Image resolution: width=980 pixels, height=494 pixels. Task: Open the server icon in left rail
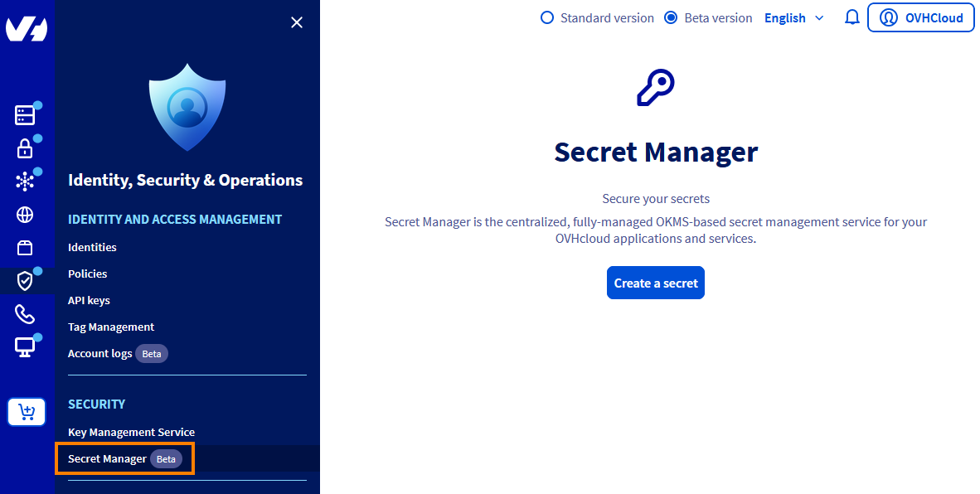point(25,115)
